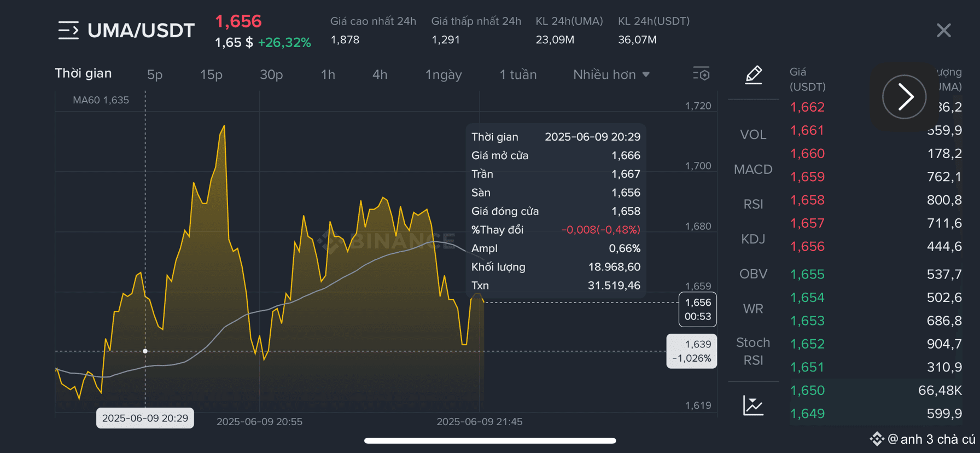Enable the KDJ indicator
Screen dimensions: 980x453
[753, 239]
